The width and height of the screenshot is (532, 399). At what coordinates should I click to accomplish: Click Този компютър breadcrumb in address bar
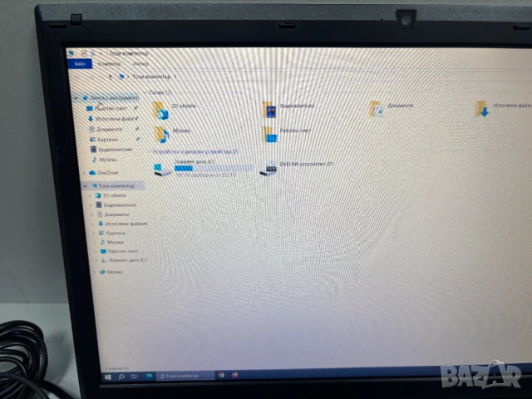[151, 76]
